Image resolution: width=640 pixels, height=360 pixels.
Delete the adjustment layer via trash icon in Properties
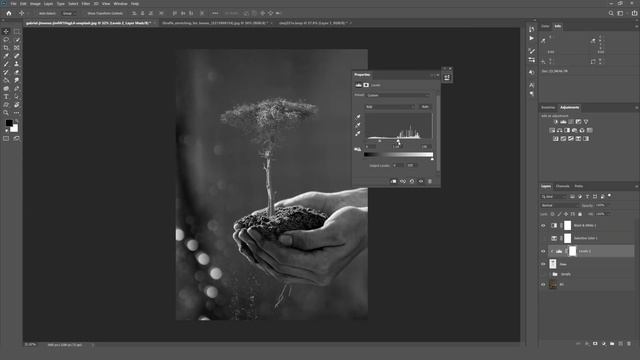click(x=430, y=181)
